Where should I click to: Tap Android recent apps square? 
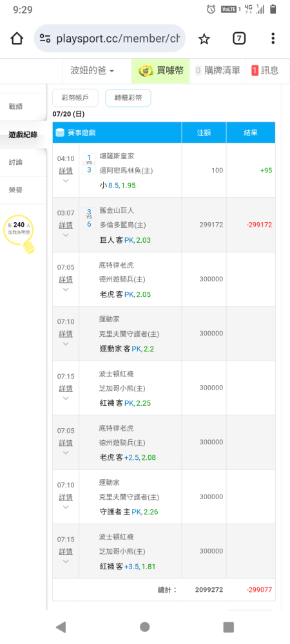[228, 627]
